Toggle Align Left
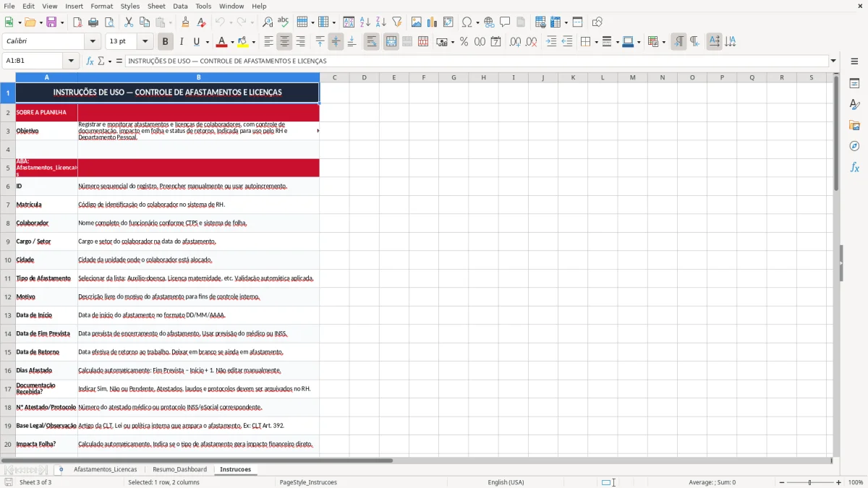This screenshot has width=868, height=488. pos(268,42)
